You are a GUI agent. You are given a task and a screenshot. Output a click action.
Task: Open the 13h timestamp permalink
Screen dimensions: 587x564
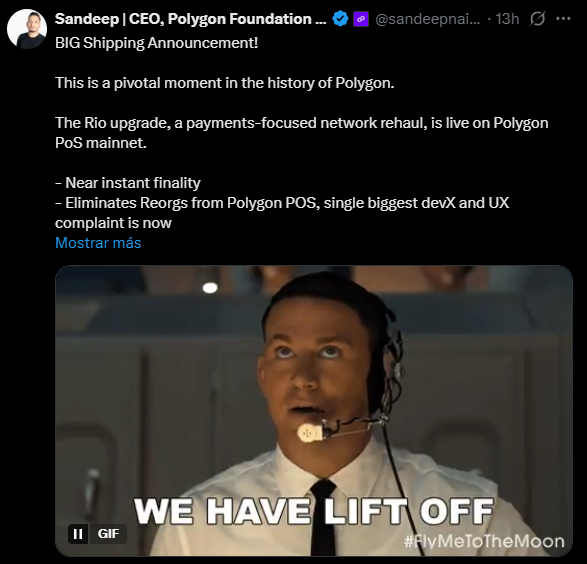point(507,19)
